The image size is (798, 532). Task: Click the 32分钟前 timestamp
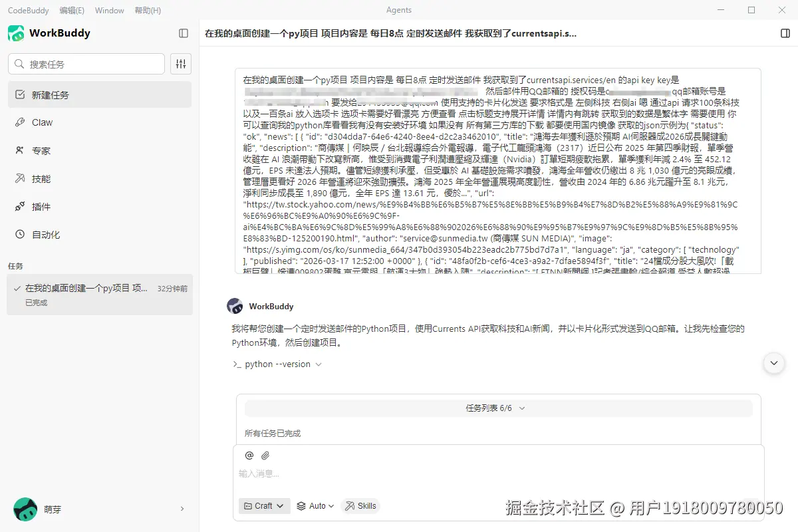172,289
